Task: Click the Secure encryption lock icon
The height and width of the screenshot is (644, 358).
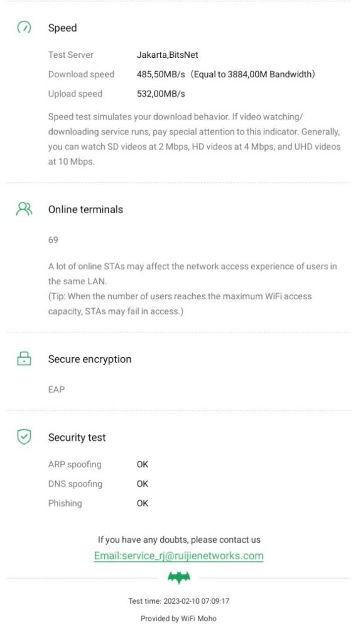Action: coord(24,358)
